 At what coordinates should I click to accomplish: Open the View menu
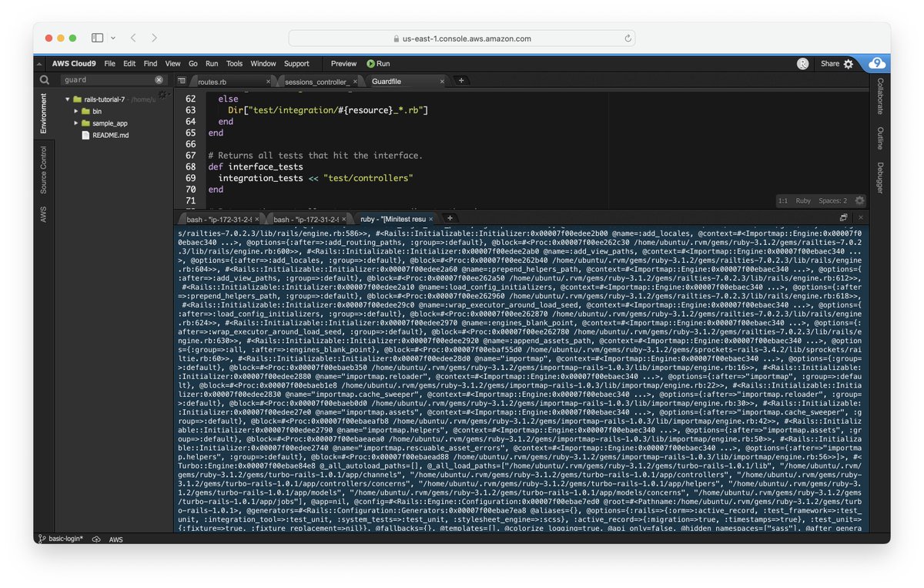click(172, 64)
